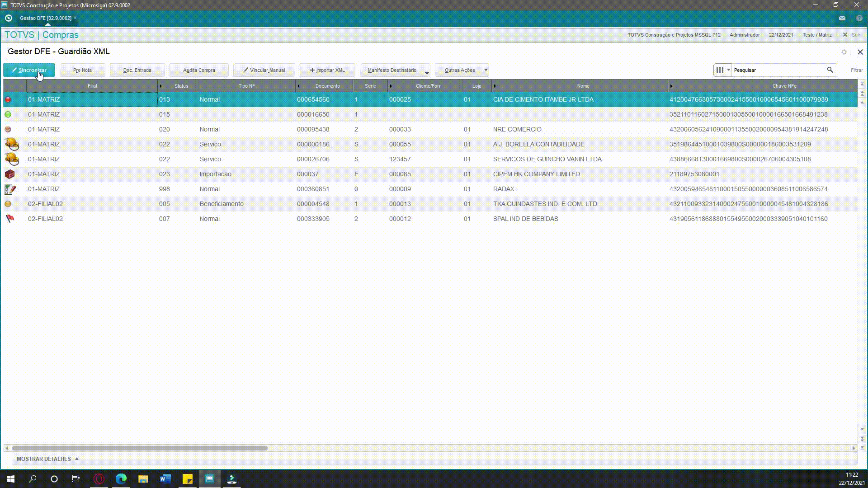This screenshot has height=488, width=868.
Task: Open File Explorer from taskbar
Action: click(x=143, y=479)
